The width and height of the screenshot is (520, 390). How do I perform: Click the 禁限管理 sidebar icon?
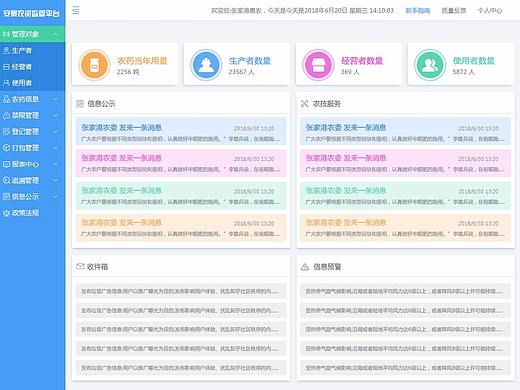(x=6, y=115)
